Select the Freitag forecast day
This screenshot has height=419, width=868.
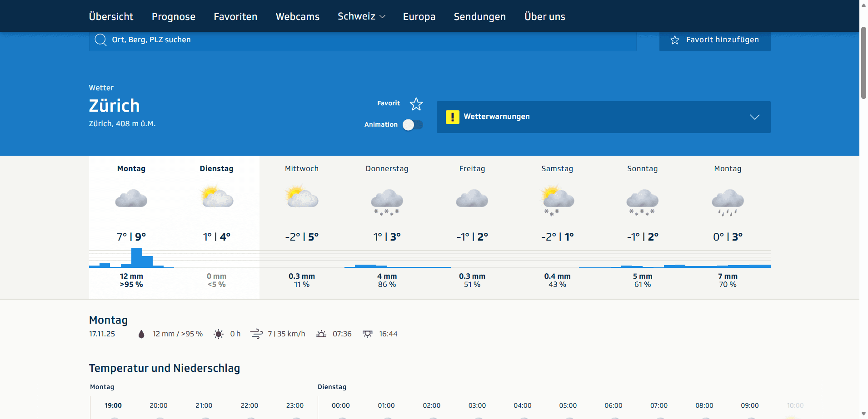(x=472, y=227)
